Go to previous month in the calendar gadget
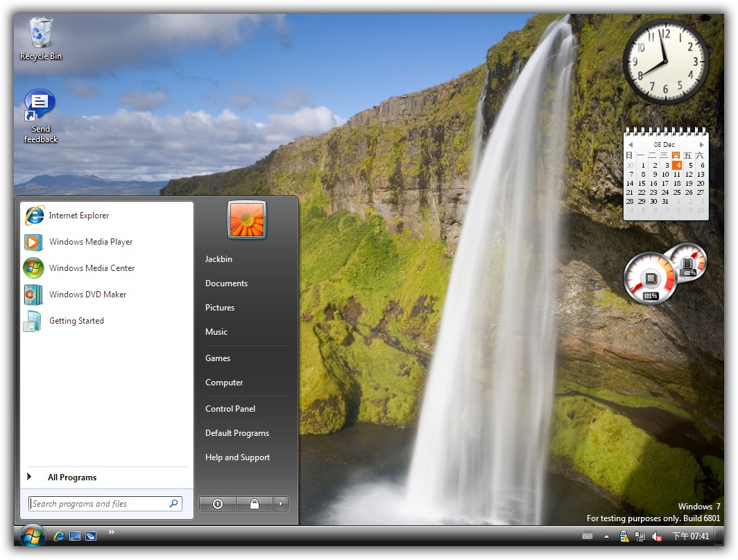 [630, 145]
